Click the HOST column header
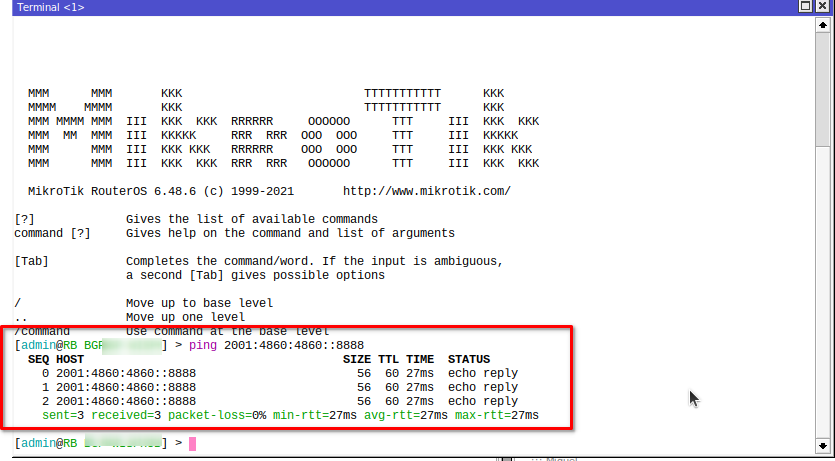The image size is (835, 461). (70, 359)
